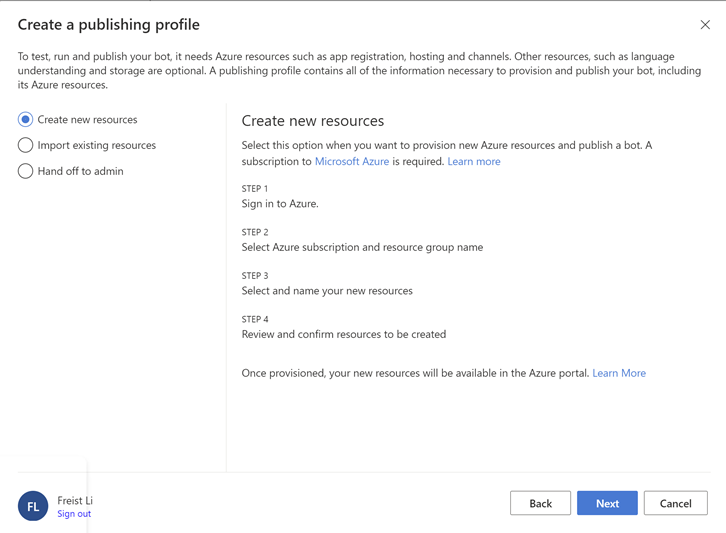The height and width of the screenshot is (533, 726).
Task: Click the Sign in to Azure step text
Action: (x=280, y=204)
